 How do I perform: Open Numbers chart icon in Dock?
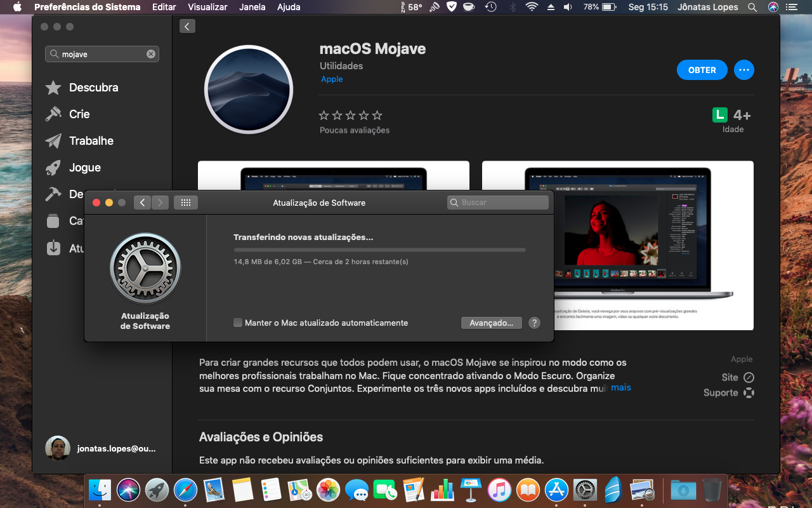[442, 490]
